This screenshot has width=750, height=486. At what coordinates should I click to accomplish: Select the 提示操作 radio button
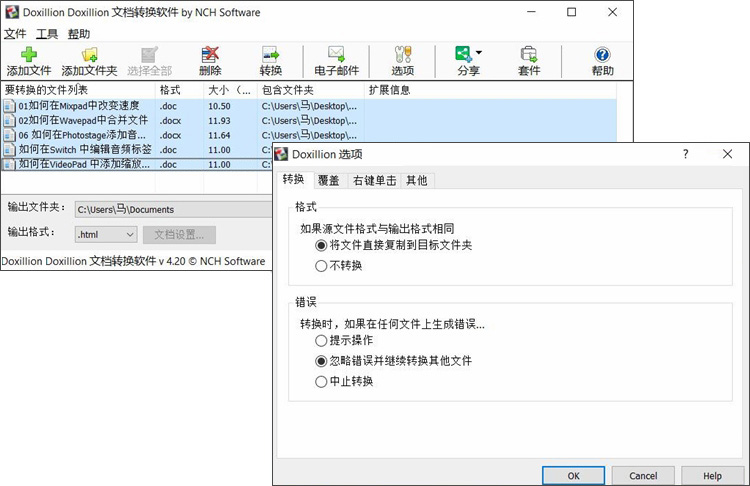(321, 341)
